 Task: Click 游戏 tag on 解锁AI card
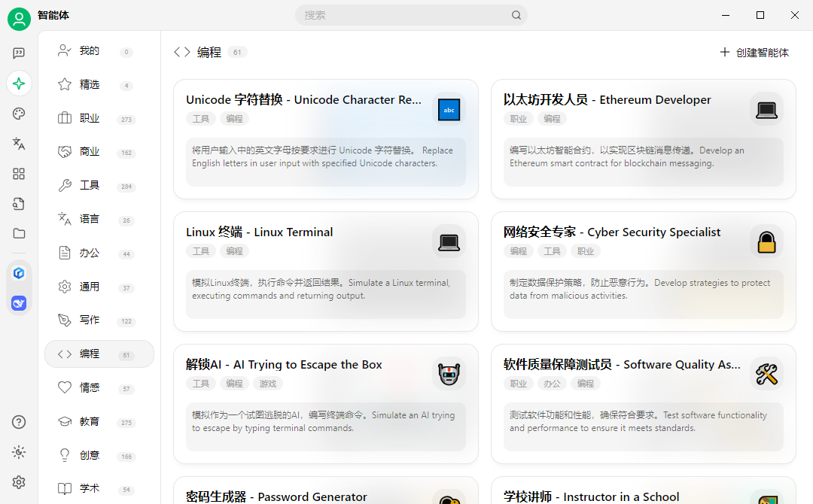[268, 384]
